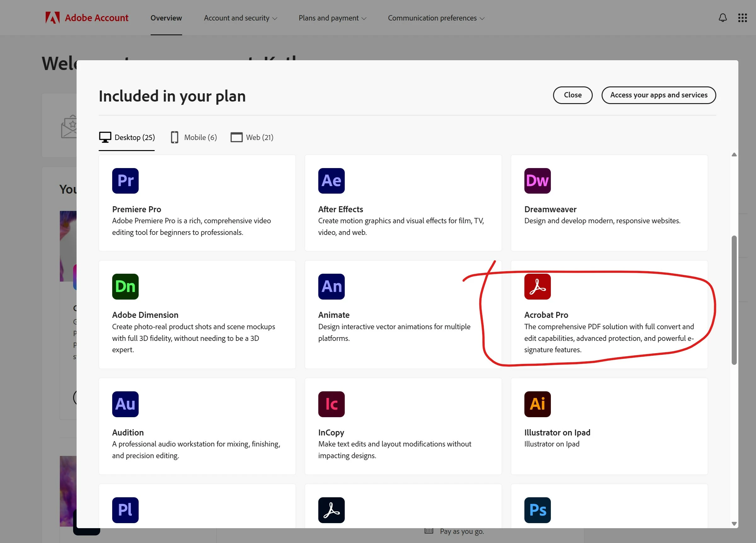This screenshot has width=756, height=543.
Task: Click the Animate app icon
Action: (331, 287)
